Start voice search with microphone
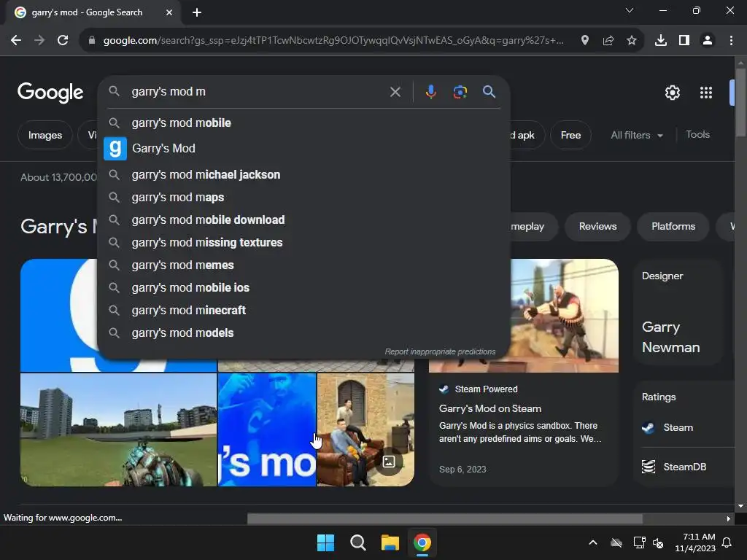The height and width of the screenshot is (560, 747). tap(430, 92)
